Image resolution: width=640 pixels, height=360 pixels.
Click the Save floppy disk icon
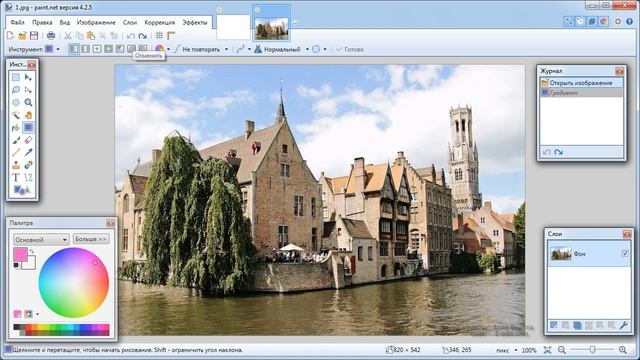click(34, 36)
